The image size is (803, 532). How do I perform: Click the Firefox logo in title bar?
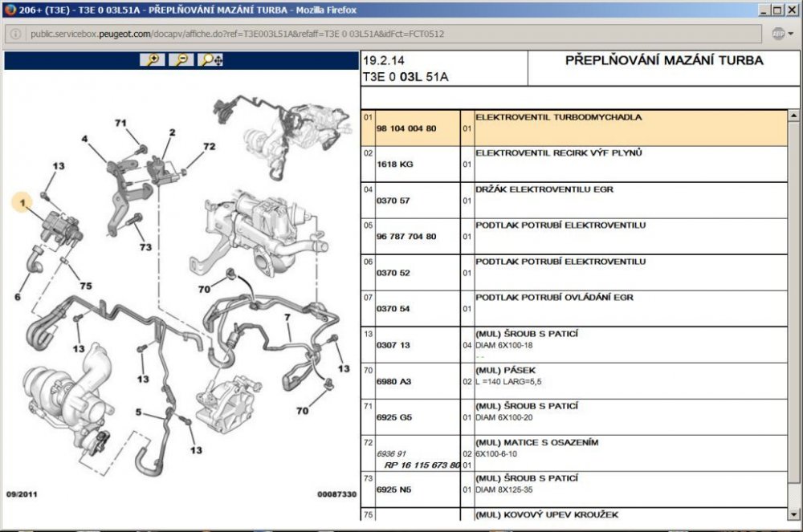pyautogui.click(x=10, y=9)
